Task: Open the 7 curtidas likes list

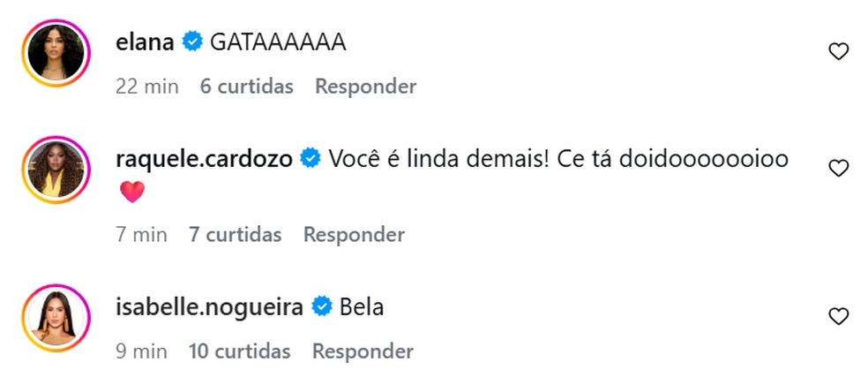Action: tap(235, 235)
